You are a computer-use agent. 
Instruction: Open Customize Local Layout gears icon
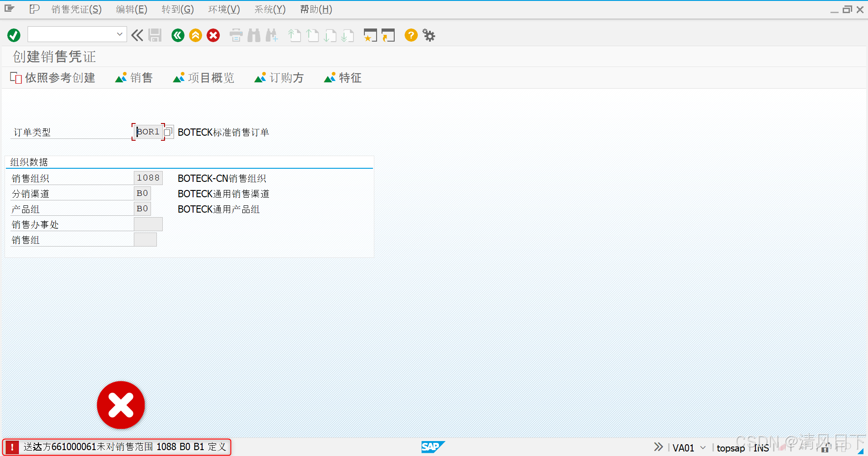(429, 35)
